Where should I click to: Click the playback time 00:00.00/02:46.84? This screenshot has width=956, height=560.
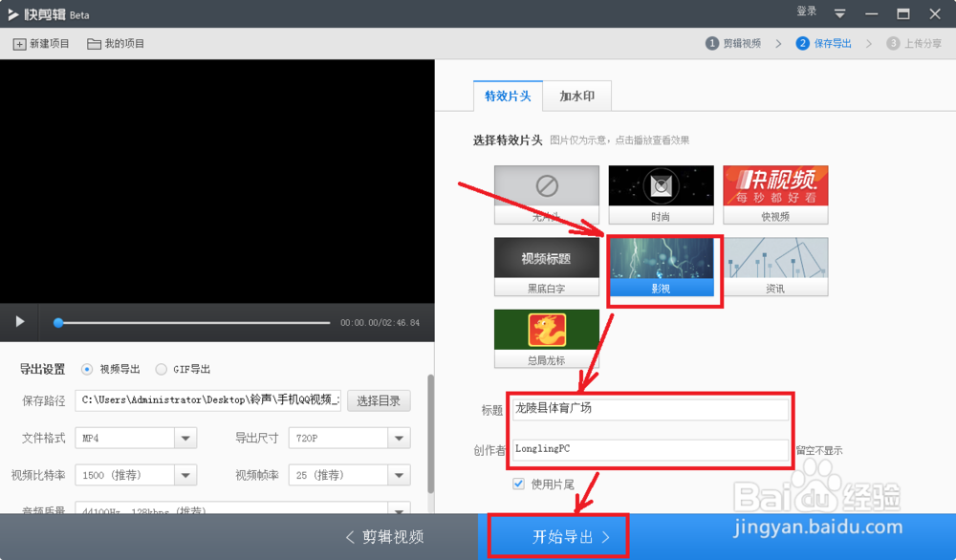point(380,322)
